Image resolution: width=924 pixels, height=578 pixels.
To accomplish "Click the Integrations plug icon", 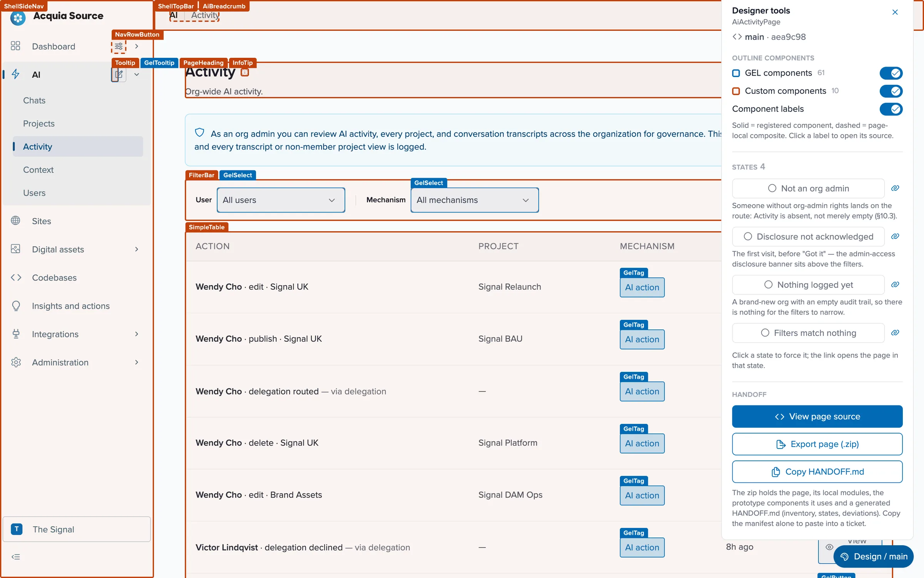I will click(x=16, y=334).
